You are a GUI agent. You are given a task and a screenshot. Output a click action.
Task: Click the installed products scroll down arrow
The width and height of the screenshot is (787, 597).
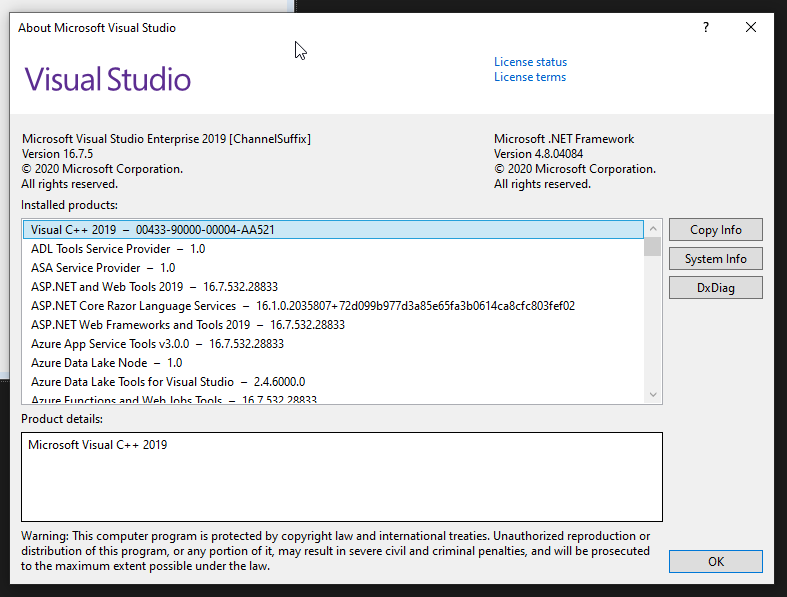[652, 395]
